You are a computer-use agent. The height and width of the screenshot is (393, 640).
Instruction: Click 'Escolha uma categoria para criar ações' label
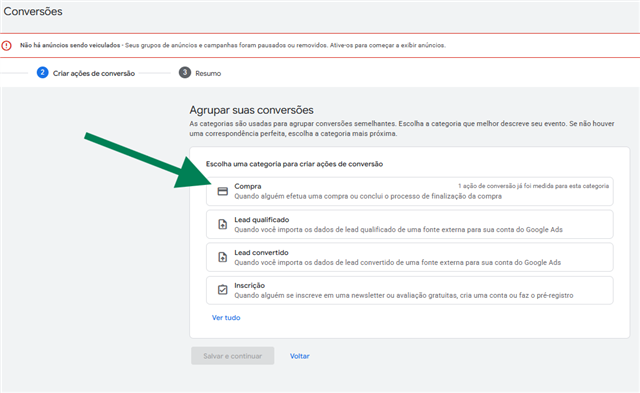click(x=294, y=164)
